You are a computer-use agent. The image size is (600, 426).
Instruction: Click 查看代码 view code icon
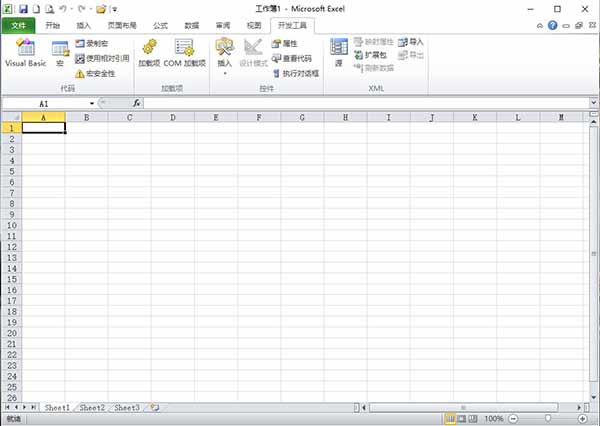(276, 58)
